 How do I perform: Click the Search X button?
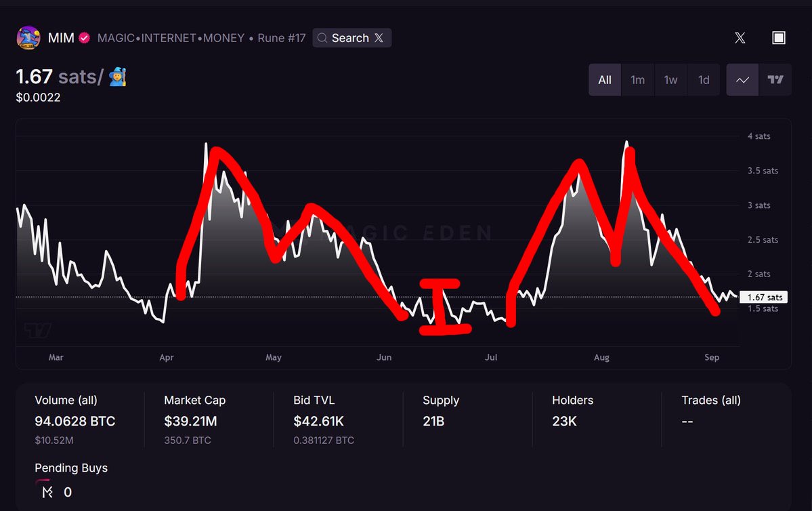(x=351, y=38)
